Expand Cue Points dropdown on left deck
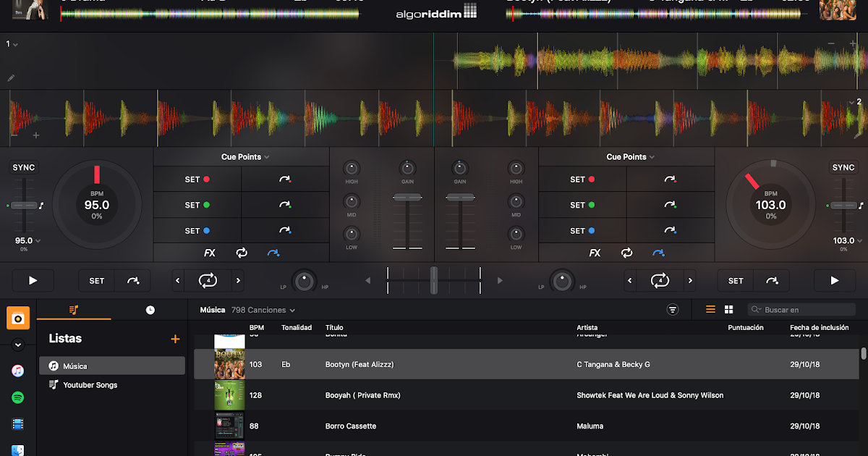This screenshot has height=456, width=868. 245,157
